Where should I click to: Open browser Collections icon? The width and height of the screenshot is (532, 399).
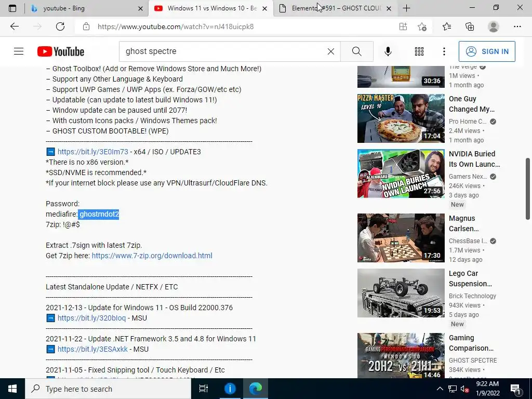470,26
